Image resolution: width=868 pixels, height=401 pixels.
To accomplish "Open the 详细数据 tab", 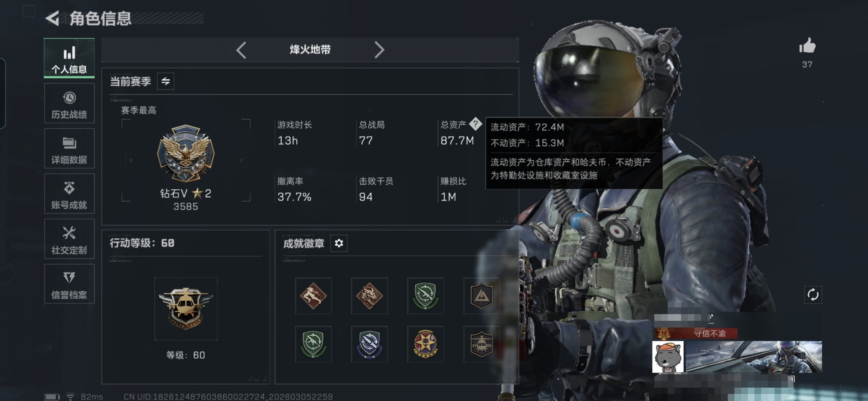I will [69, 149].
